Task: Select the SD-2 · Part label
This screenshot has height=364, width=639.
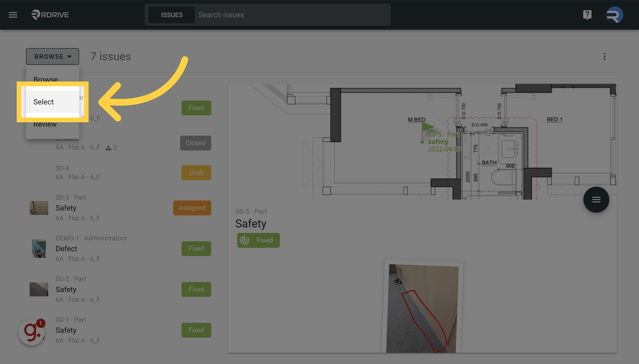Action: 71,279
